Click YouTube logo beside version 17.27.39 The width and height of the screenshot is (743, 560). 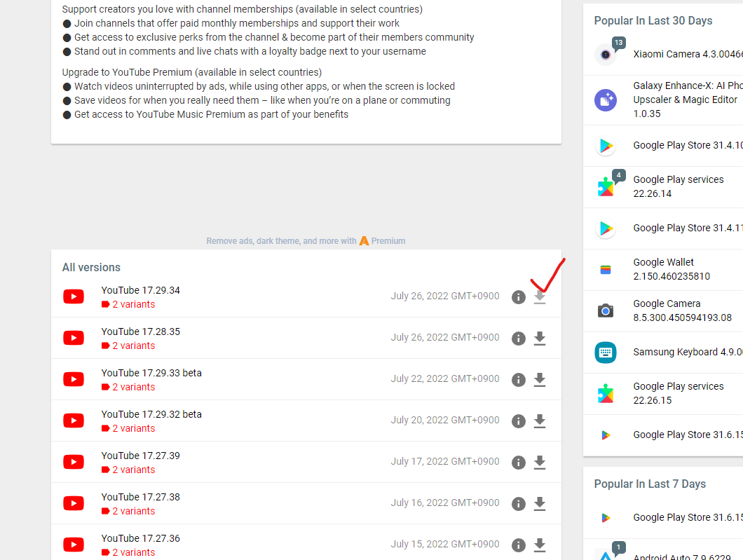pyautogui.click(x=74, y=462)
